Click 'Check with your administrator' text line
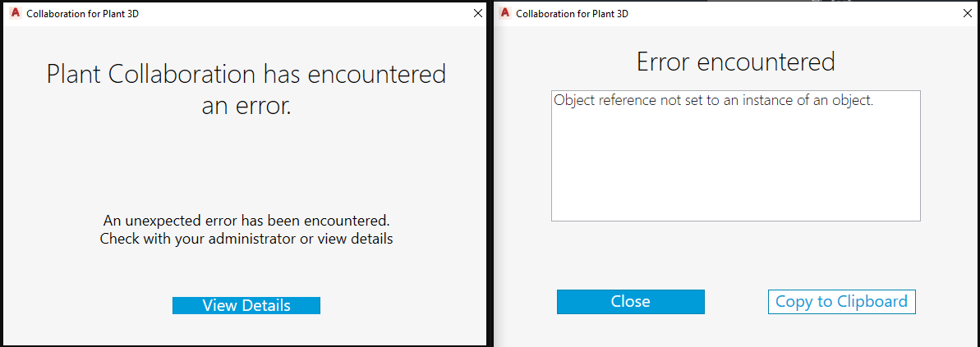The height and width of the screenshot is (347, 980). (246, 240)
